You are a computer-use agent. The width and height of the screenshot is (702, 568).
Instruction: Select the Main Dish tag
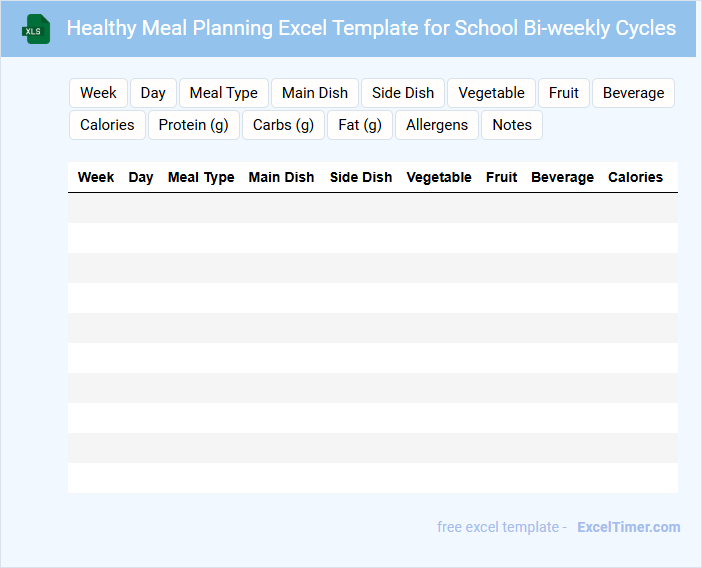click(315, 93)
